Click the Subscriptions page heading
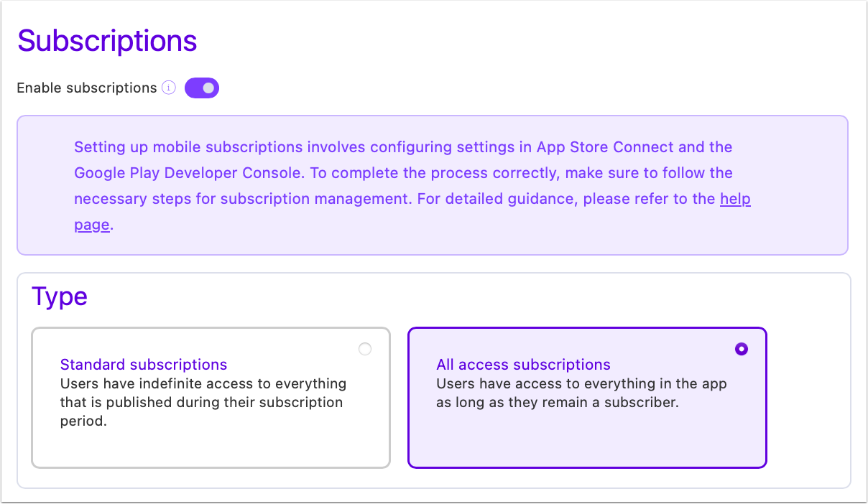Image resolution: width=868 pixels, height=504 pixels. 107,41
